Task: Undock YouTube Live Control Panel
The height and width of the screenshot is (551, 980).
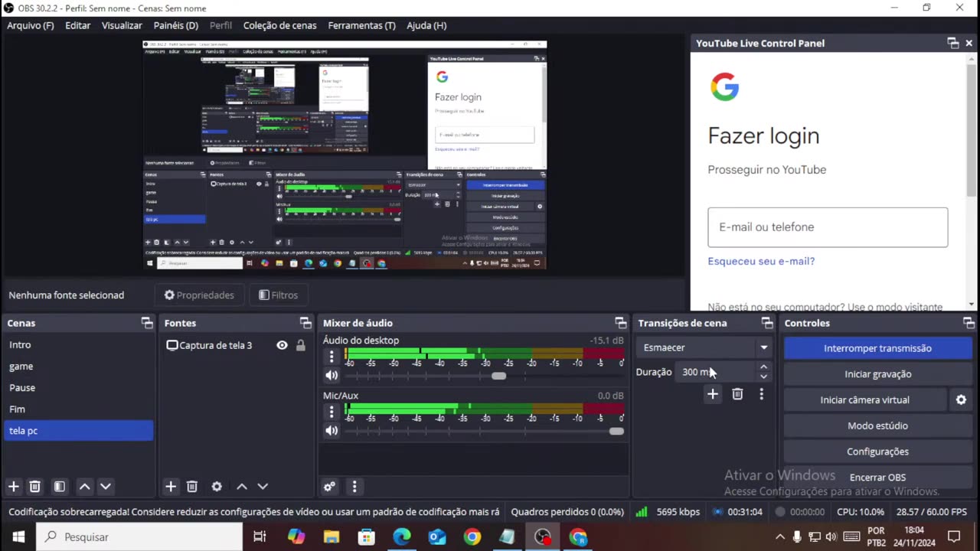Action: click(953, 44)
